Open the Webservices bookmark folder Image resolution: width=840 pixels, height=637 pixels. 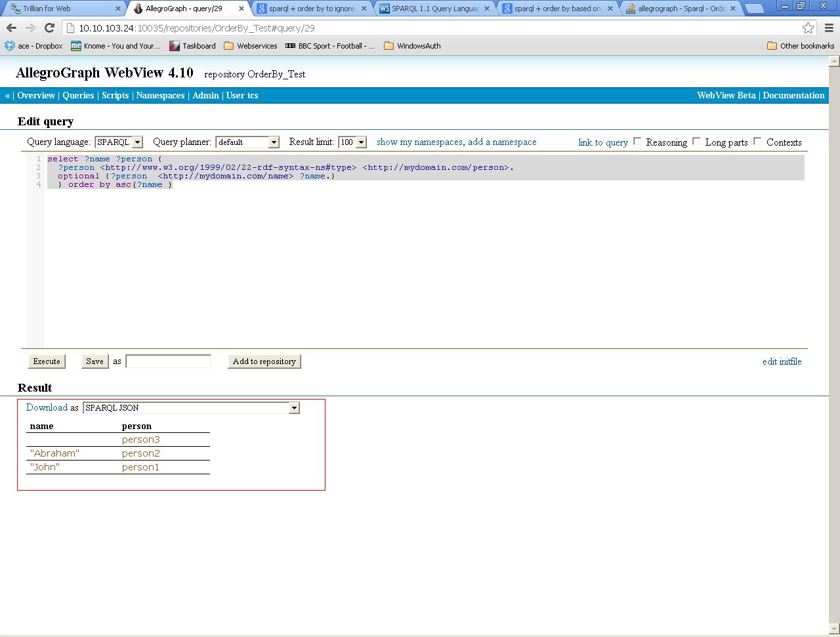pos(250,46)
